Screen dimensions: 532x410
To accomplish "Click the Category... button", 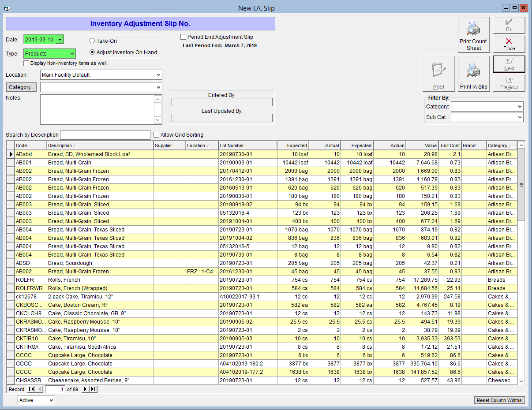I will (x=21, y=87).
